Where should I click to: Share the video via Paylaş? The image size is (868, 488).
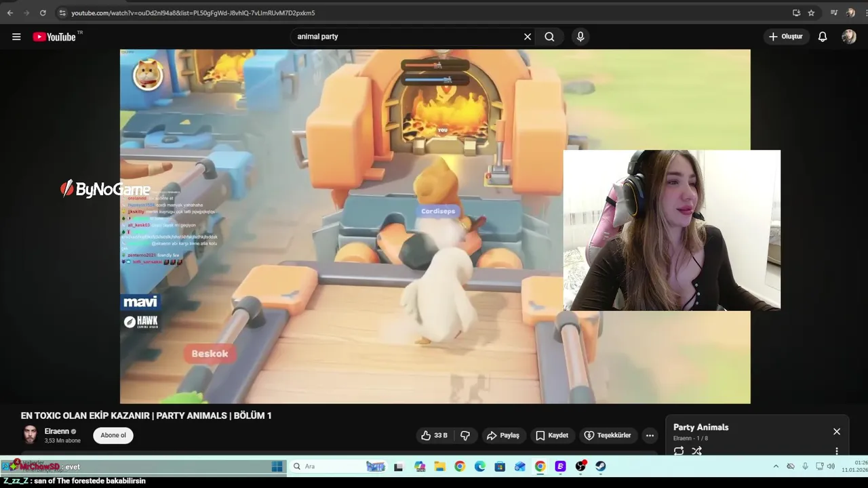click(x=502, y=435)
